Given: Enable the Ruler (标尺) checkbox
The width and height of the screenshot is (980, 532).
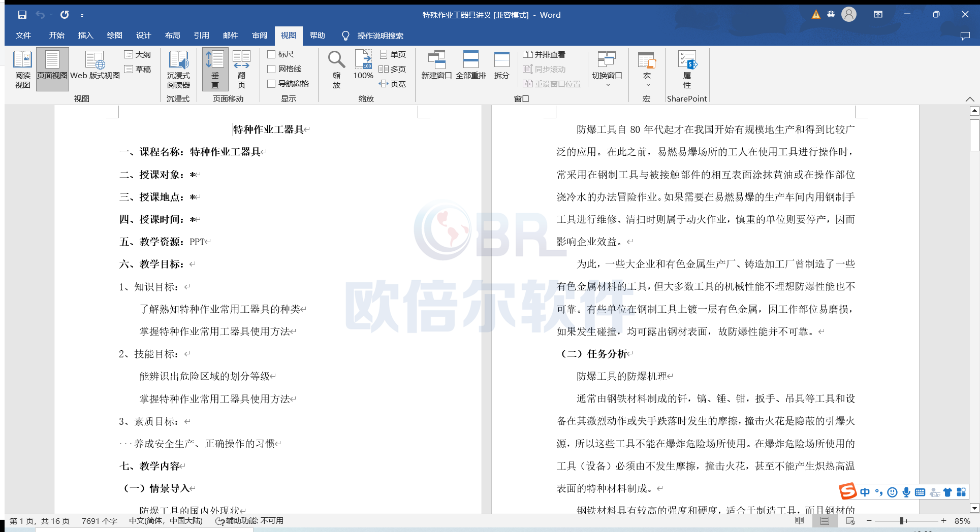Looking at the screenshot, I should point(272,54).
